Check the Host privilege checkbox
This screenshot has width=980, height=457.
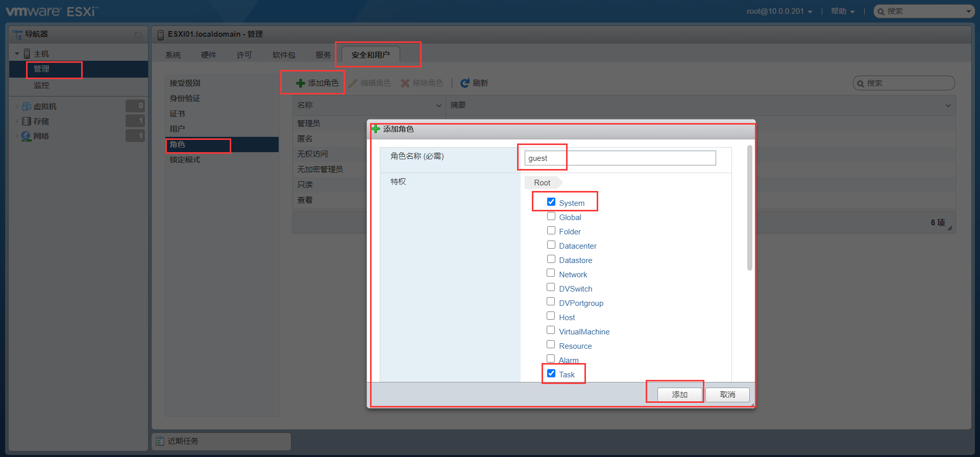click(551, 316)
